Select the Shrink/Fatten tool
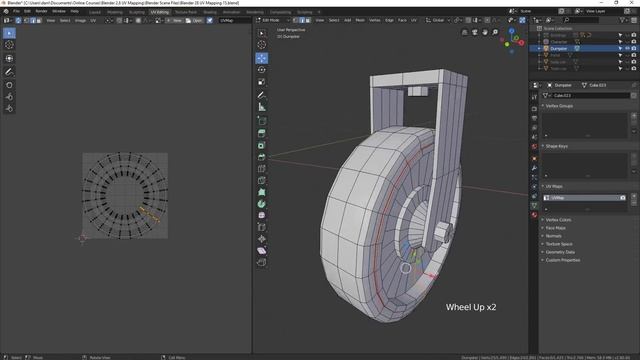Viewport: 640px width, 360px height. 262,239
